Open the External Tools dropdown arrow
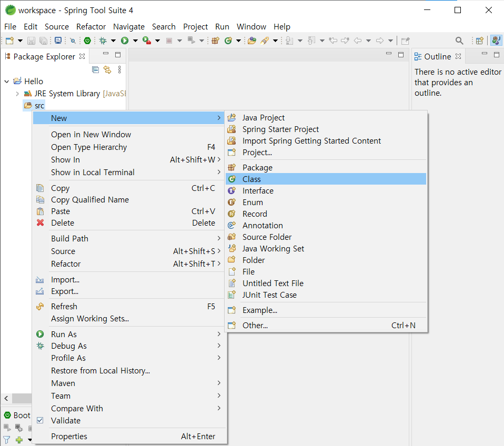This screenshot has width=504, height=446. pyautogui.click(x=157, y=40)
